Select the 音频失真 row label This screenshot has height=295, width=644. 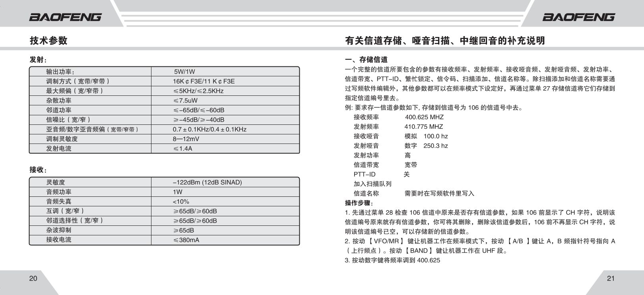[59, 202]
